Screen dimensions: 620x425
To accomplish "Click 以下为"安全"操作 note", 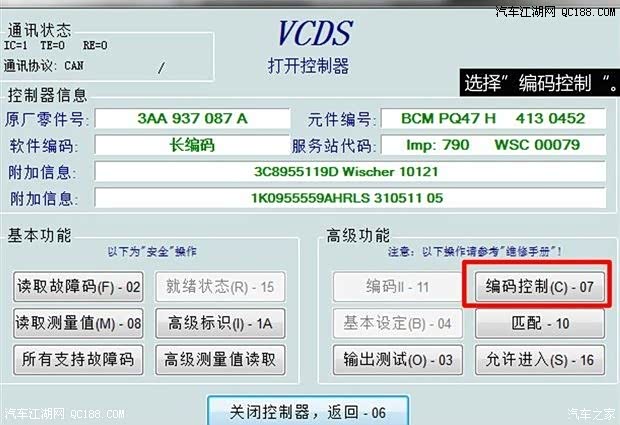I will click(x=152, y=251).
